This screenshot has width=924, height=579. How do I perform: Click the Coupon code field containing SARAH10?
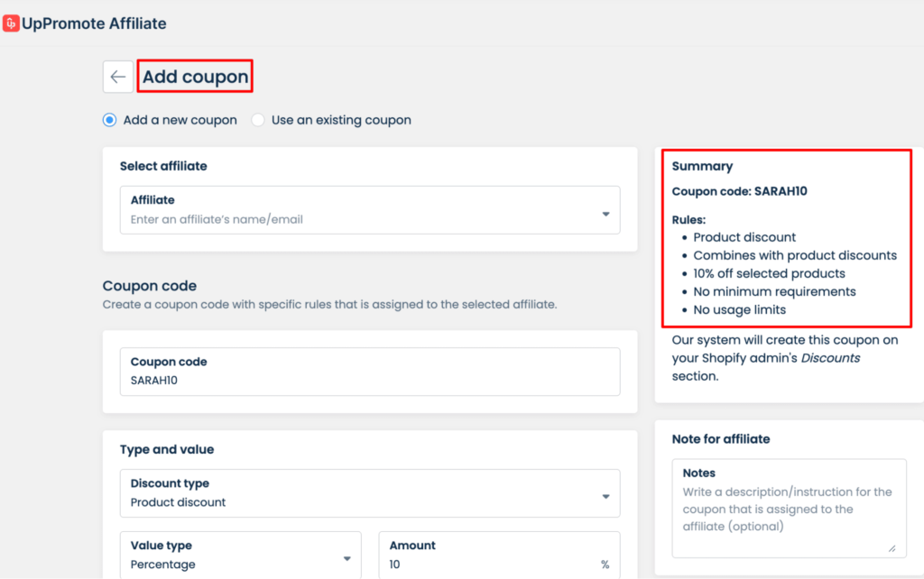tap(370, 380)
